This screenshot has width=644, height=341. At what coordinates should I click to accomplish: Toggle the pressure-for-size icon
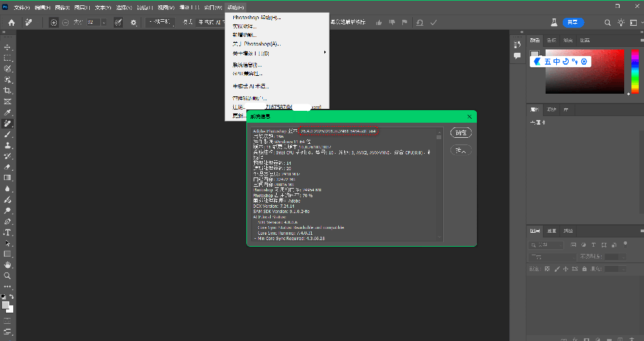pyautogui.click(x=118, y=23)
